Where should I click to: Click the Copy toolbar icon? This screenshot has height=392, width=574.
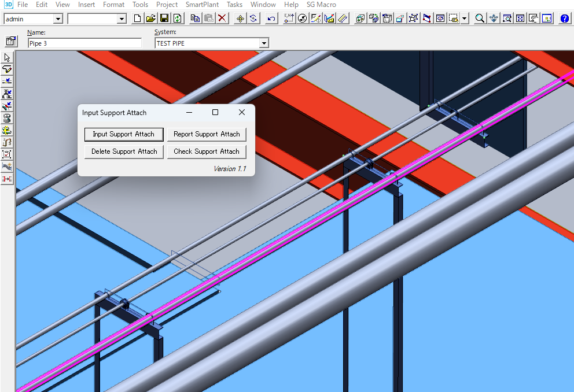click(196, 19)
